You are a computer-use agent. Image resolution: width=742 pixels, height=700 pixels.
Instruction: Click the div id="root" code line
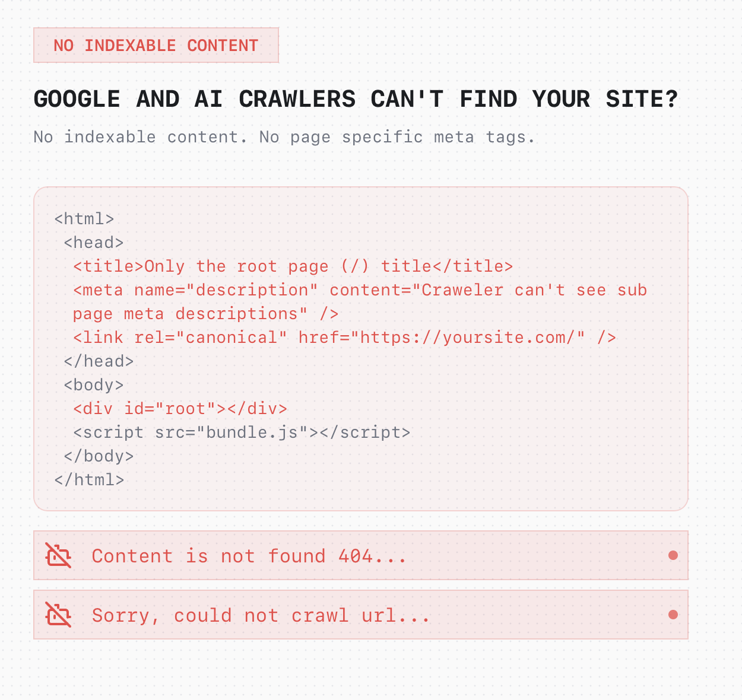coord(180,409)
